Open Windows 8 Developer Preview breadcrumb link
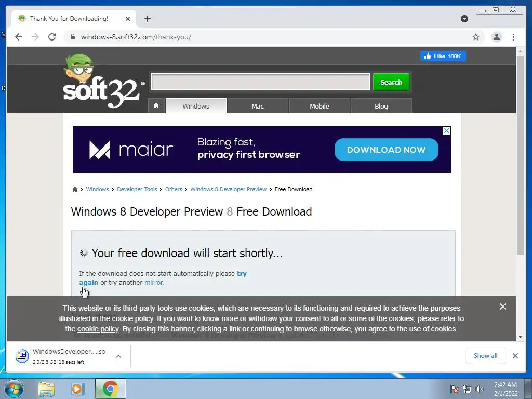This screenshot has height=399, width=532. [x=229, y=189]
